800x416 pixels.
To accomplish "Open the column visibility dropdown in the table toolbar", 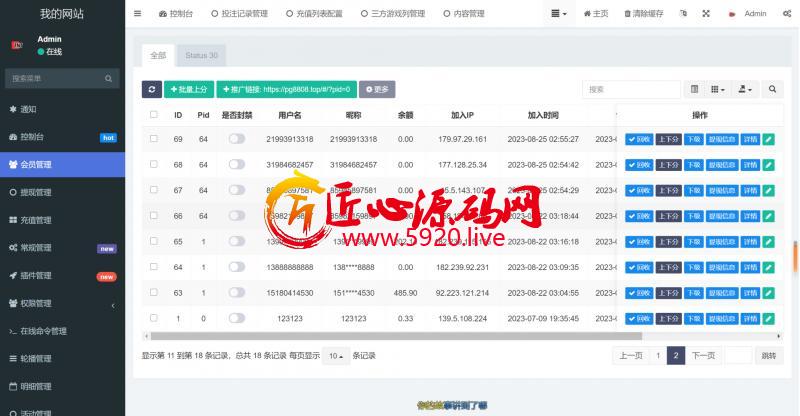I will pyautogui.click(x=718, y=89).
